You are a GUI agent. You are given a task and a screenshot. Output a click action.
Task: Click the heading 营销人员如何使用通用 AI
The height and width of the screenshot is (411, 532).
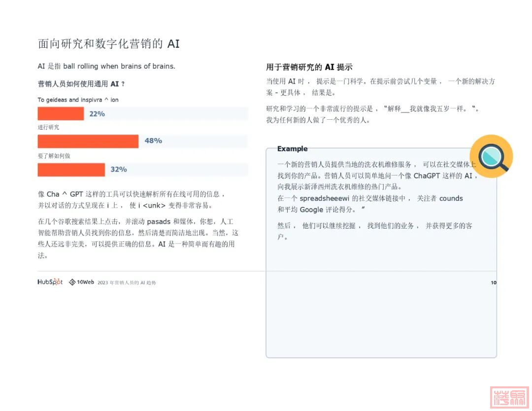pos(81,84)
